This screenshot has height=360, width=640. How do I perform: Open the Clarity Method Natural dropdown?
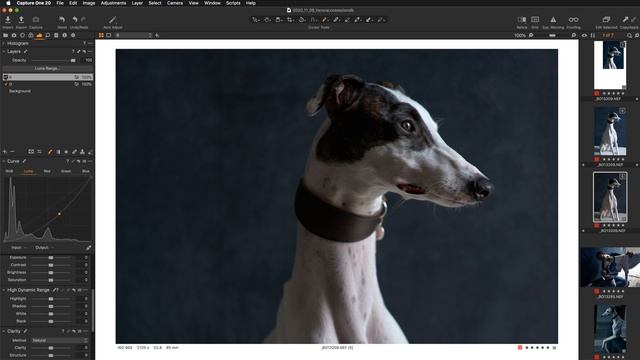tap(60, 340)
